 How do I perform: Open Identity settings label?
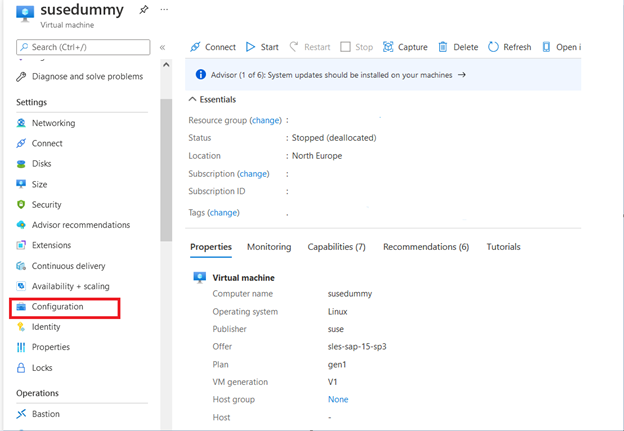click(46, 327)
